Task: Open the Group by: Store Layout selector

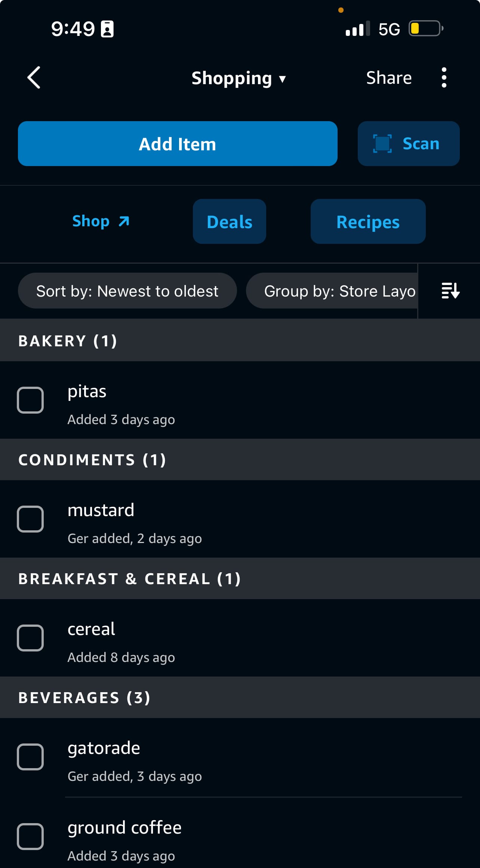Action: tap(333, 291)
